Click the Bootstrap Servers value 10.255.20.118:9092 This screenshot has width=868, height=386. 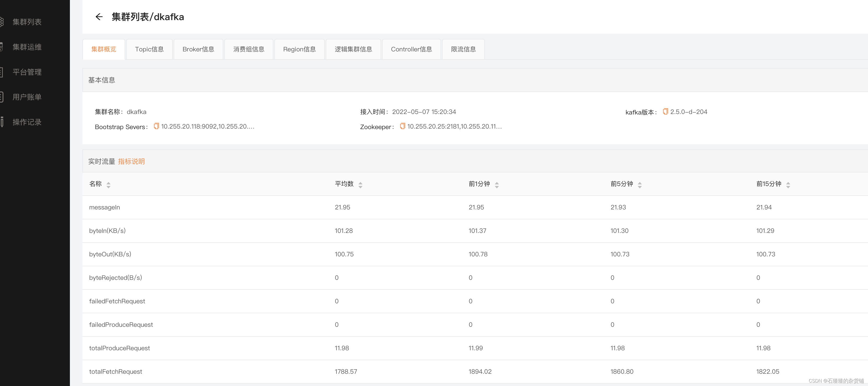pyautogui.click(x=208, y=126)
